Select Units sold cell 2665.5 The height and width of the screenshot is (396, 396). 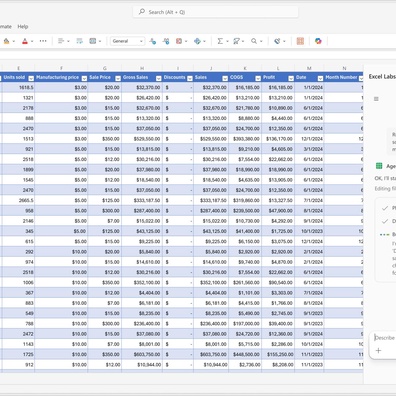click(x=18, y=200)
